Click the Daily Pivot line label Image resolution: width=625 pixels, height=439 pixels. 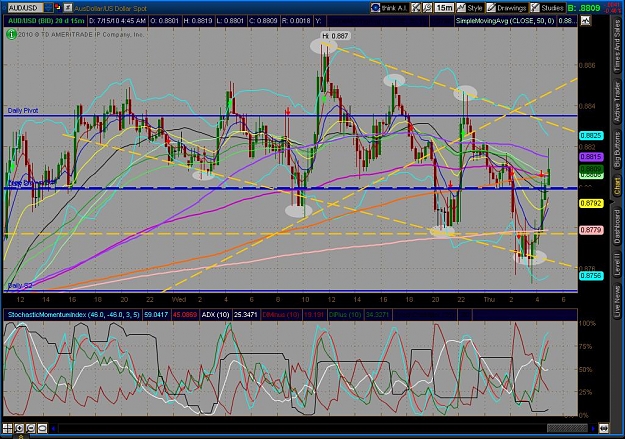tap(23, 110)
